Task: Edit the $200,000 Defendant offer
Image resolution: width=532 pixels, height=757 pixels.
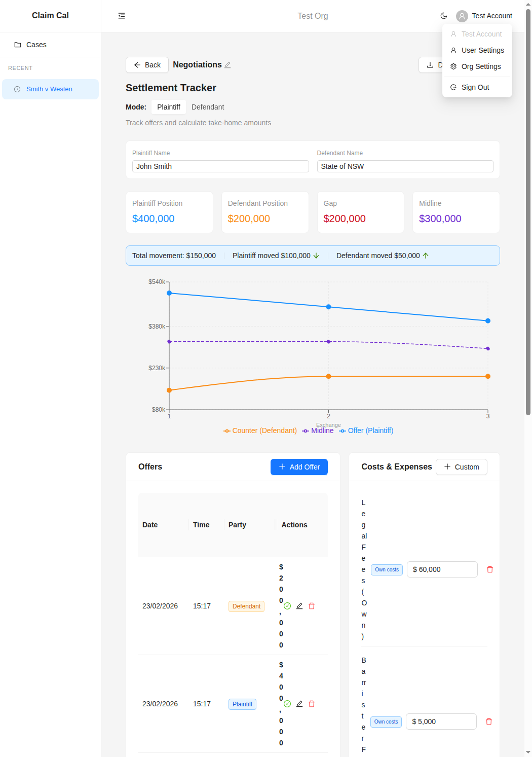Action: 299,606
